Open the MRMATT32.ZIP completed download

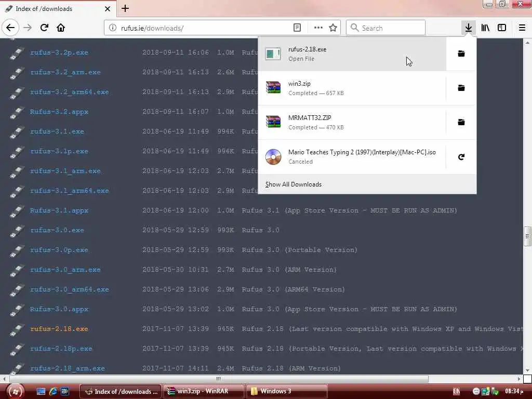coord(352,122)
